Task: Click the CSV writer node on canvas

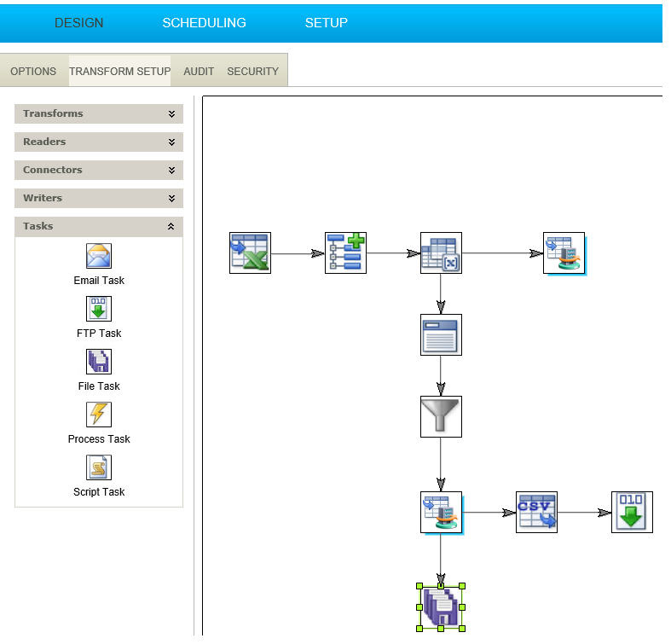Action: 536,513
